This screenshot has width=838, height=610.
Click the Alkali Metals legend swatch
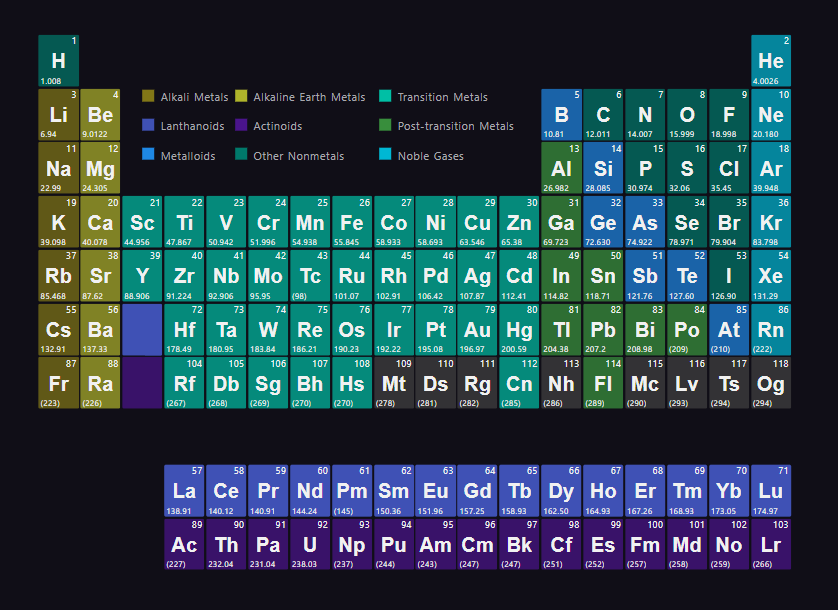(148, 96)
